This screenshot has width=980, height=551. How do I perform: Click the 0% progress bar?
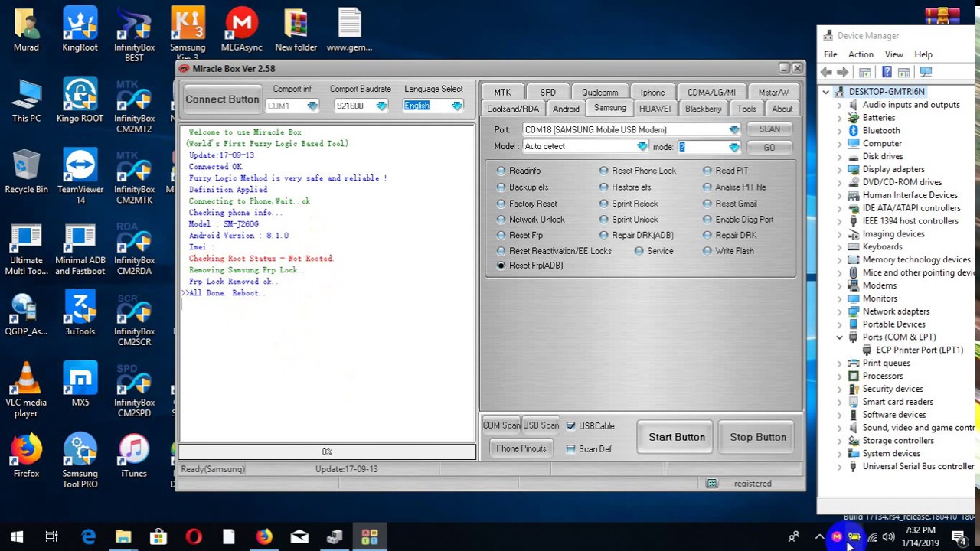pyautogui.click(x=327, y=452)
